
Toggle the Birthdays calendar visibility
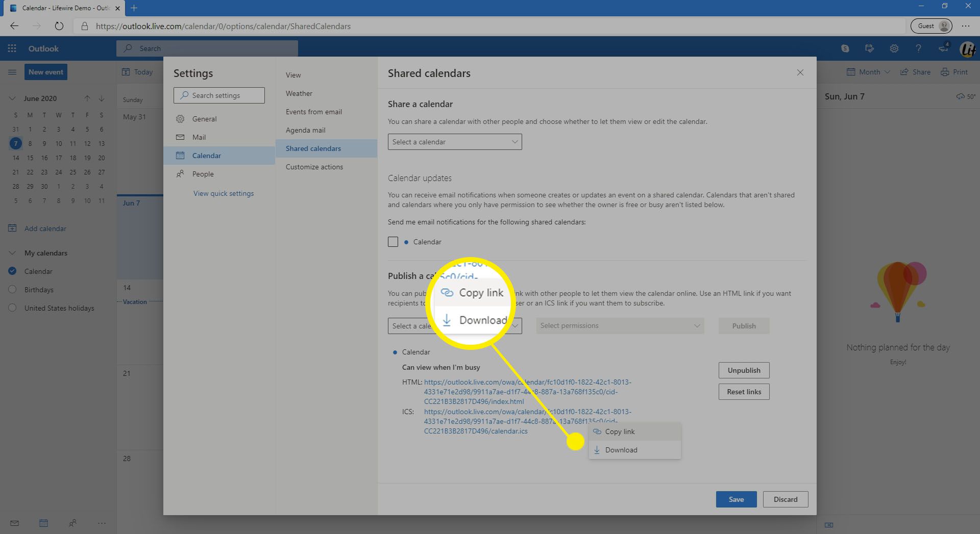click(13, 290)
